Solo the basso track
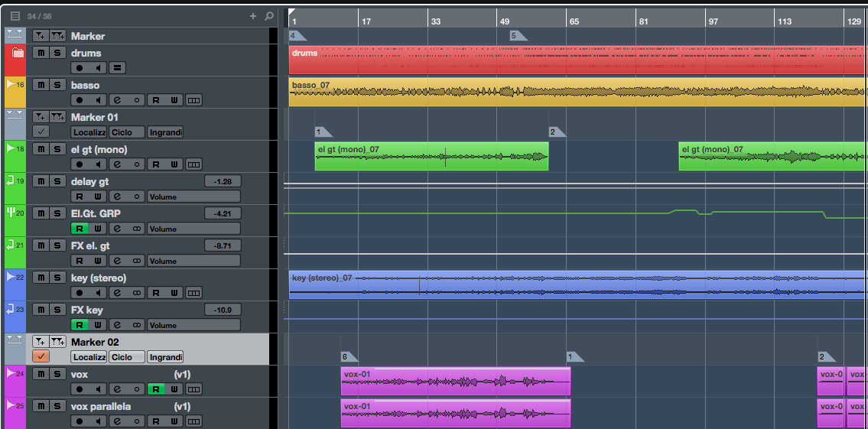The width and height of the screenshot is (868, 429). click(57, 85)
